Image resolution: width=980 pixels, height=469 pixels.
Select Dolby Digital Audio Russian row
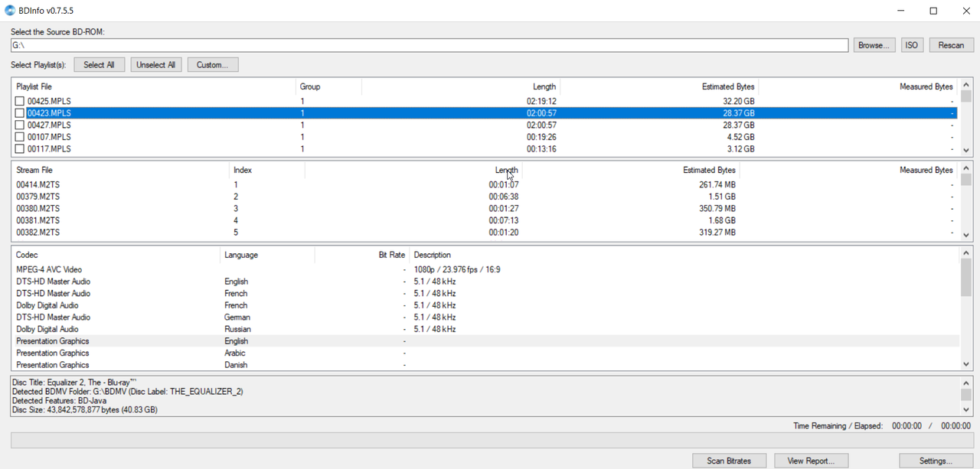pos(485,329)
